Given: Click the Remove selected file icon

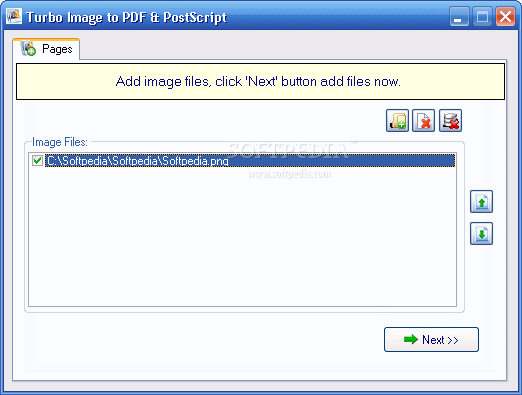Looking at the screenshot, I should coord(423,120).
